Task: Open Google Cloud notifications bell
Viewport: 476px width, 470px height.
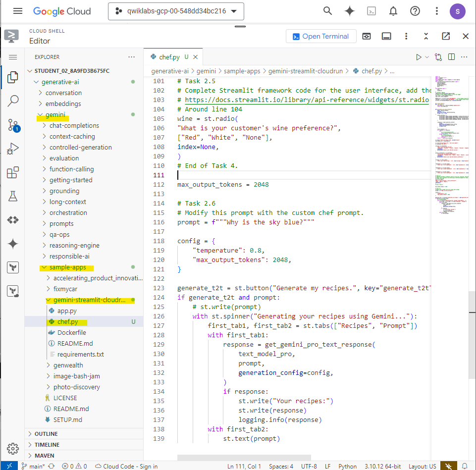Action: [x=393, y=11]
